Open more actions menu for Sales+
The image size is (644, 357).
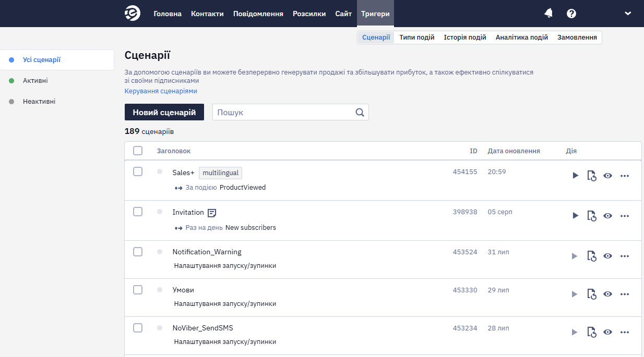(625, 176)
